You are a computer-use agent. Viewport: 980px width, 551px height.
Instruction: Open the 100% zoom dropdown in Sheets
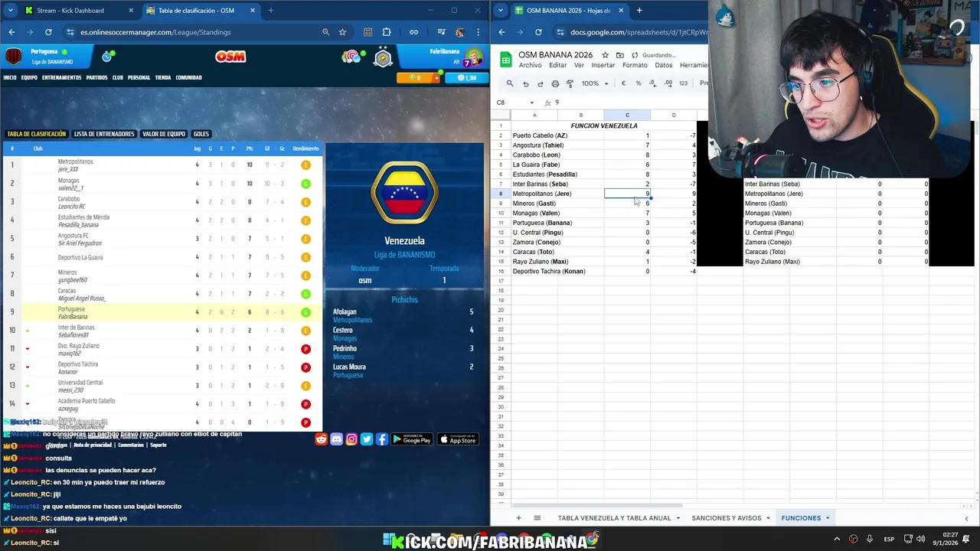594,83
